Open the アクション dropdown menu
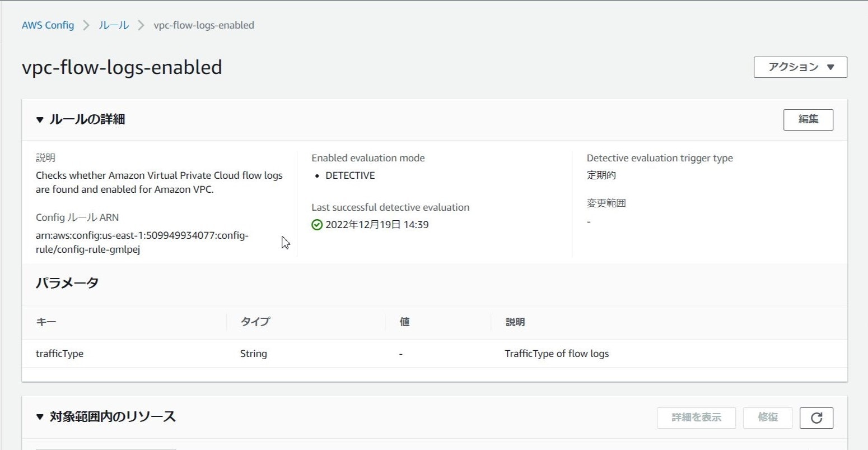868x450 pixels. click(800, 67)
